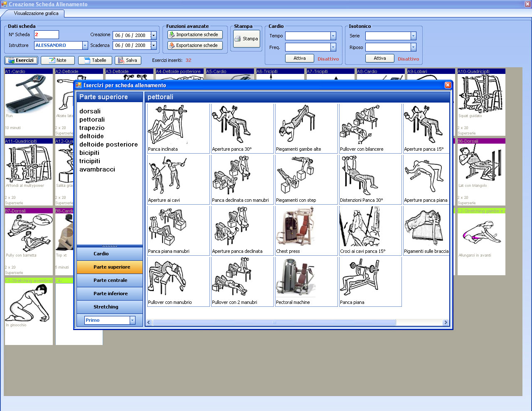Switch to the Cardio category tab
The width and height of the screenshot is (532, 411).
(110, 254)
